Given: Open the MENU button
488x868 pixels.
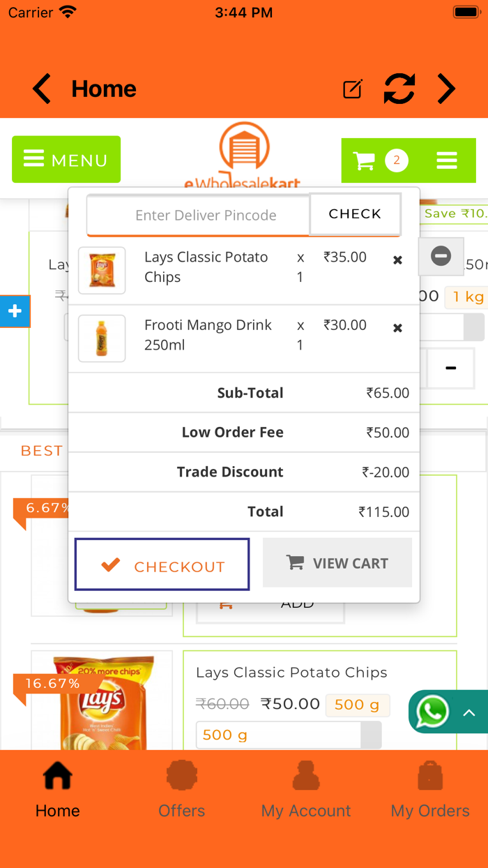Looking at the screenshot, I should pyautogui.click(x=66, y=159).
